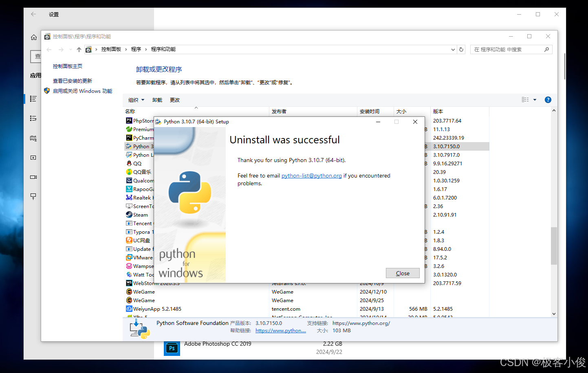
Task: Click the Watt Toolkit icon in program list
Action: pyautogui.click(x=129, y=274)
